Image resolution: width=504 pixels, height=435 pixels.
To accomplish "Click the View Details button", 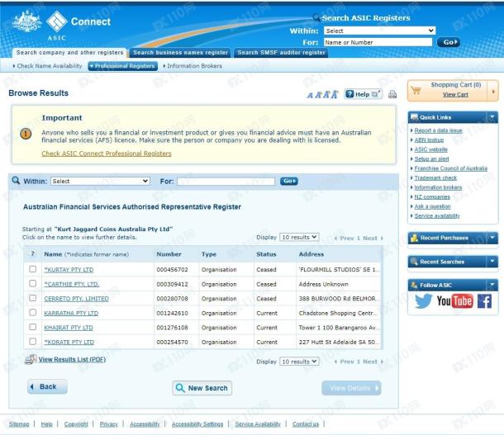I will 351,388.
